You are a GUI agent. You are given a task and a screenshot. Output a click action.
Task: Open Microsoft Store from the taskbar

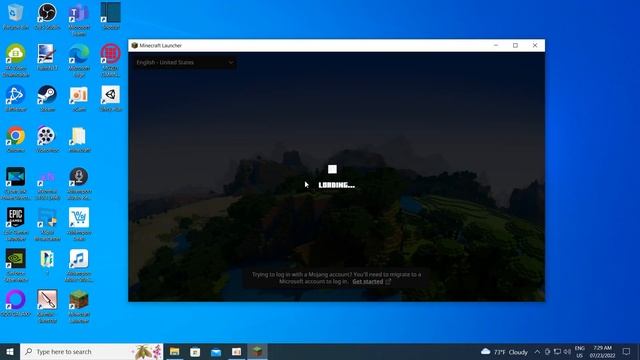[x=195, y=351]
